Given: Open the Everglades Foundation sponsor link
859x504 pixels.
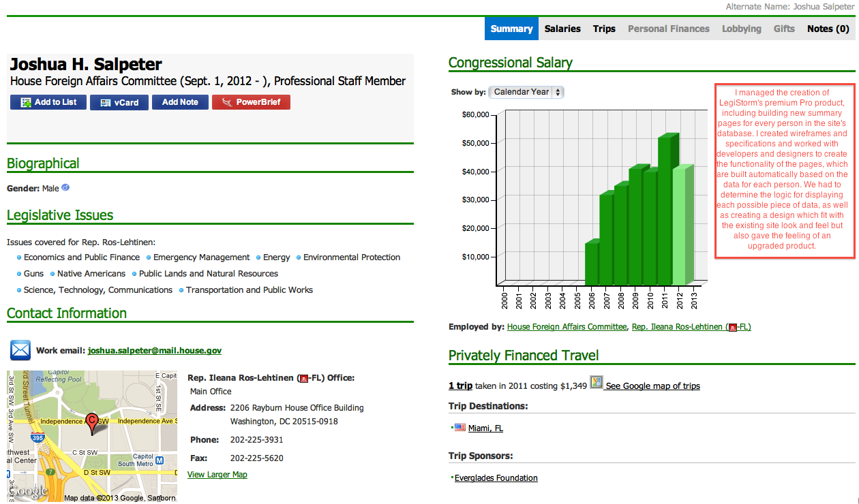Looking at the screenshot, I should [496, 478].
